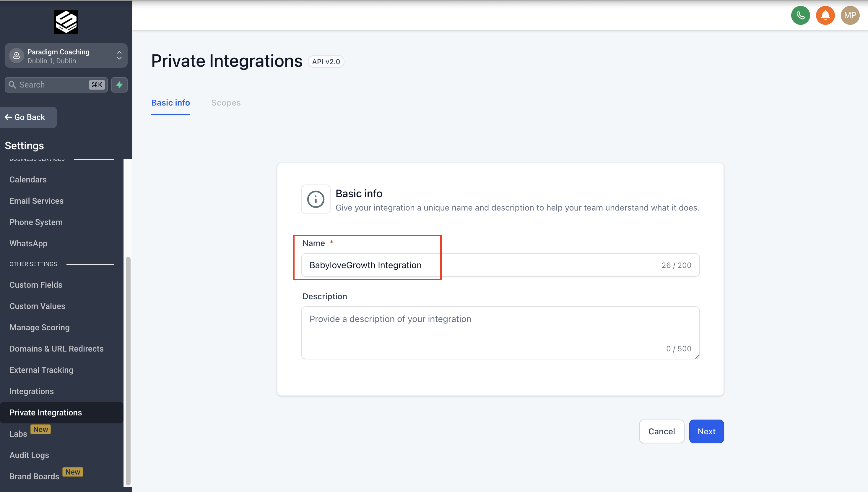Click the green lightning quick-actions icon
Viewport: 868px width, 492px height.
[119, 85]
